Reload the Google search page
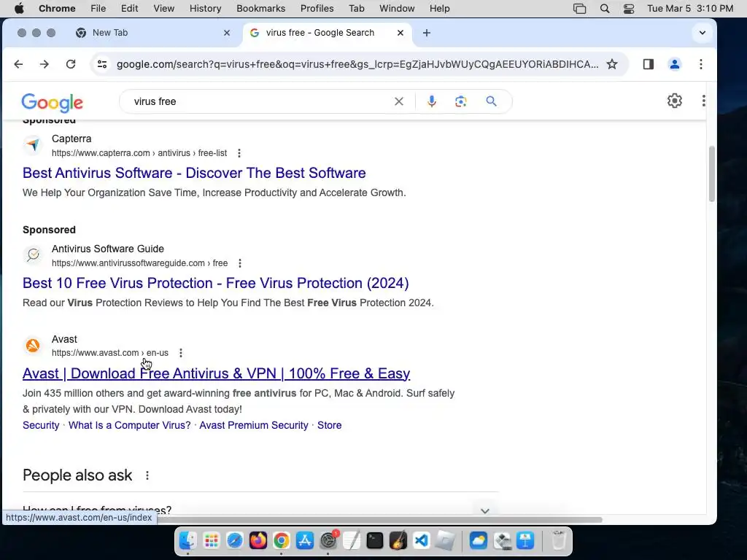747x560 pixels. (71, 64)
